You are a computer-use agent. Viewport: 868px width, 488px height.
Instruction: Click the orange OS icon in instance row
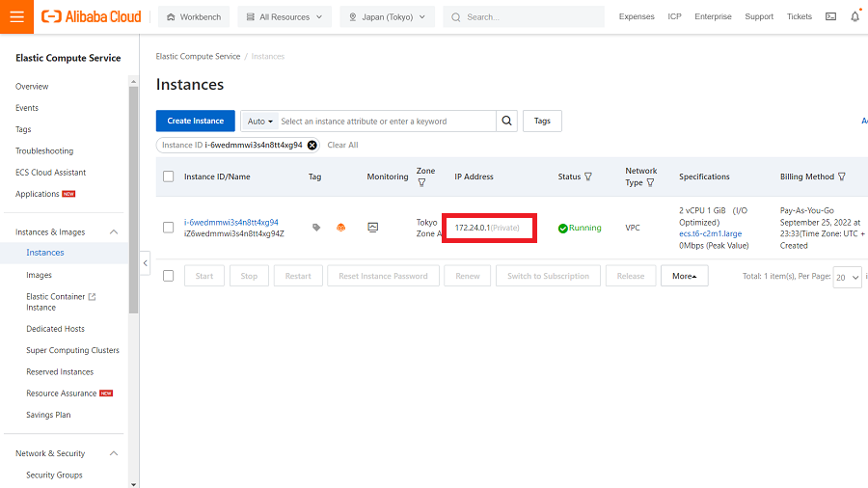pyautogui.click(x=340, y=228)
